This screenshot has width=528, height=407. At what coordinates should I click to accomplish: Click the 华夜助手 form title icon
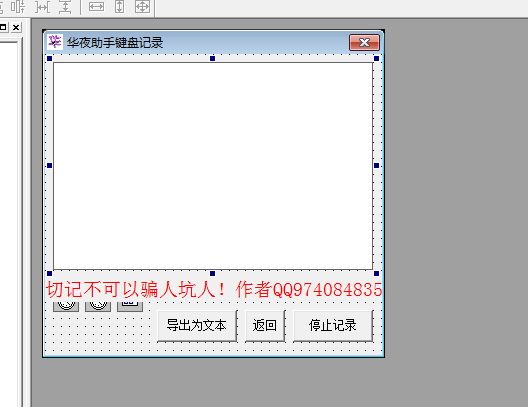pyautogui.click(x=55, y=42)
